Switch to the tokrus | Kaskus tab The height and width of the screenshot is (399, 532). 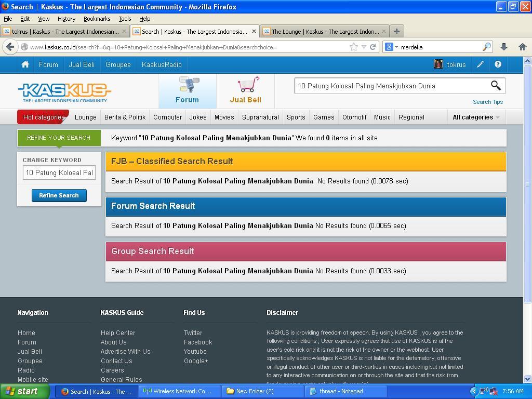[64, 32]
